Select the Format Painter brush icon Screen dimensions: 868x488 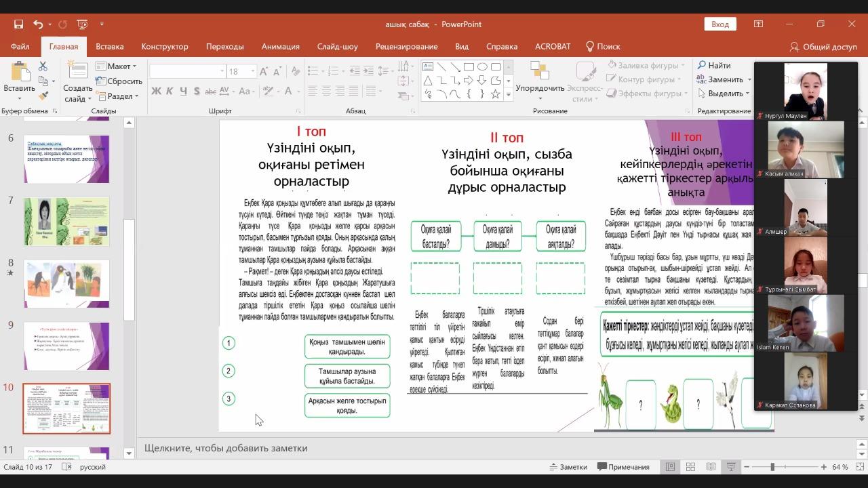click(x=43, y=96)
